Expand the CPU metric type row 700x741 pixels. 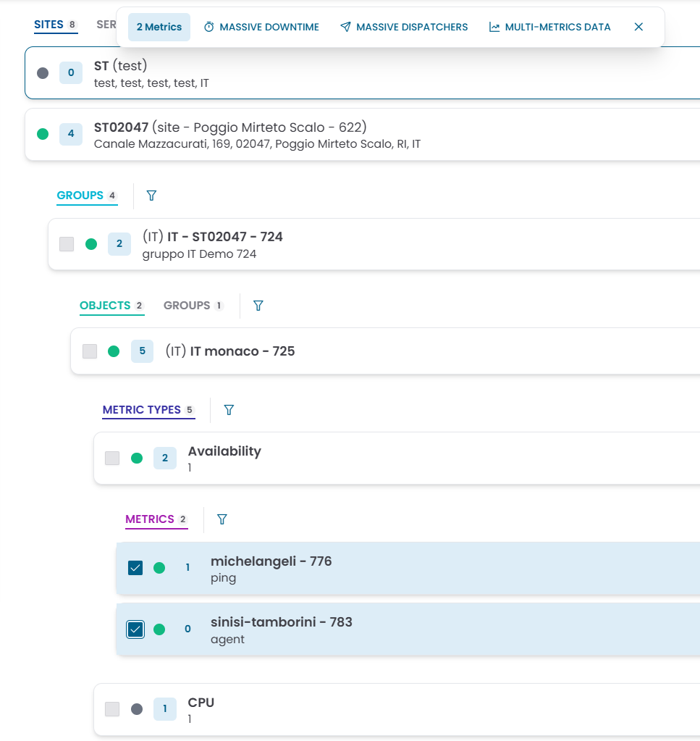362,709
